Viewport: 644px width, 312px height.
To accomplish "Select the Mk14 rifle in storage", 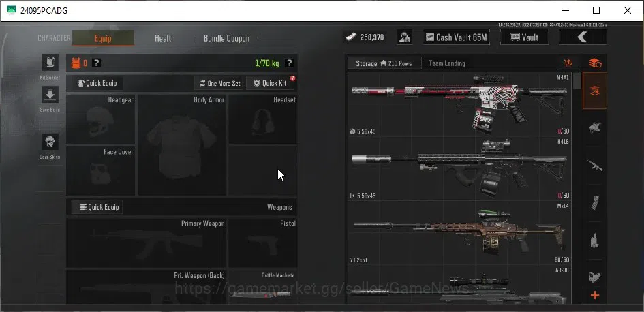I will [x=460, y=232].
